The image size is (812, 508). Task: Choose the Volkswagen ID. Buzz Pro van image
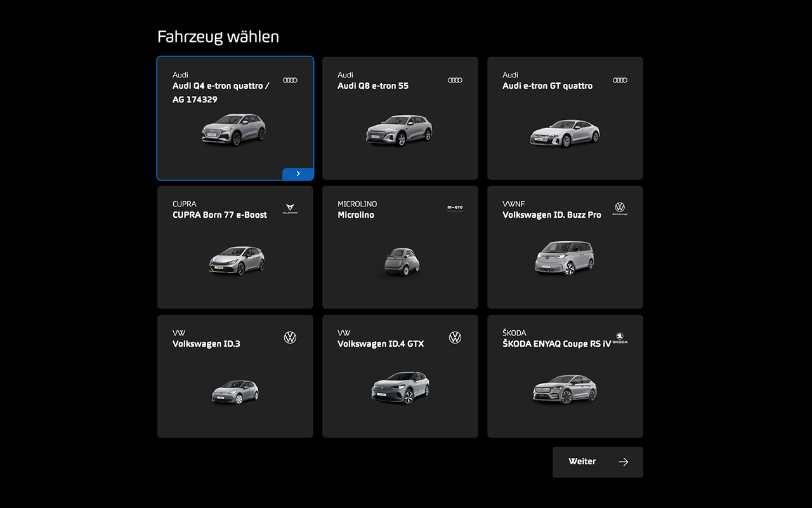565,257
